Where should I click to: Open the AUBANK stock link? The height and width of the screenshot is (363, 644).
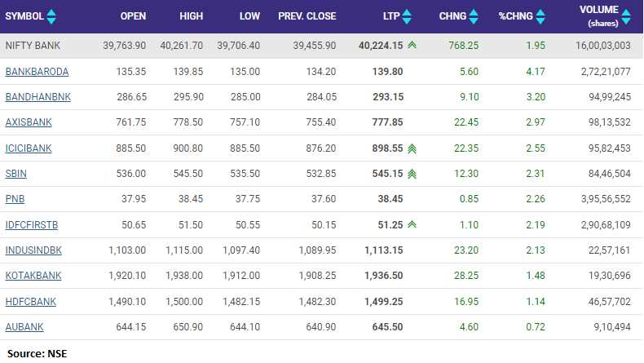[24, 326]
